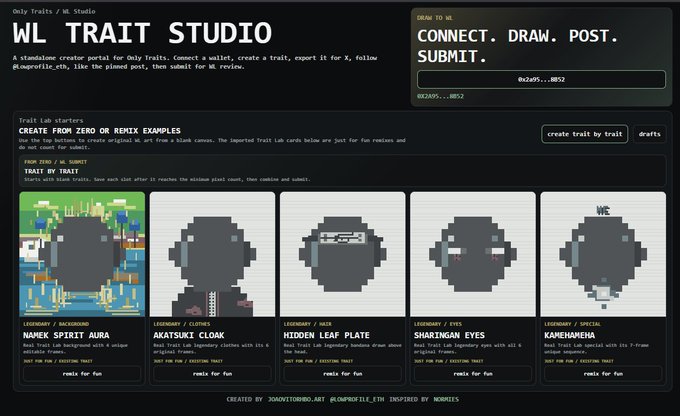
Task: Click the 'TRAIT BY TRAIT' heading
Action: tap(51, 171)
